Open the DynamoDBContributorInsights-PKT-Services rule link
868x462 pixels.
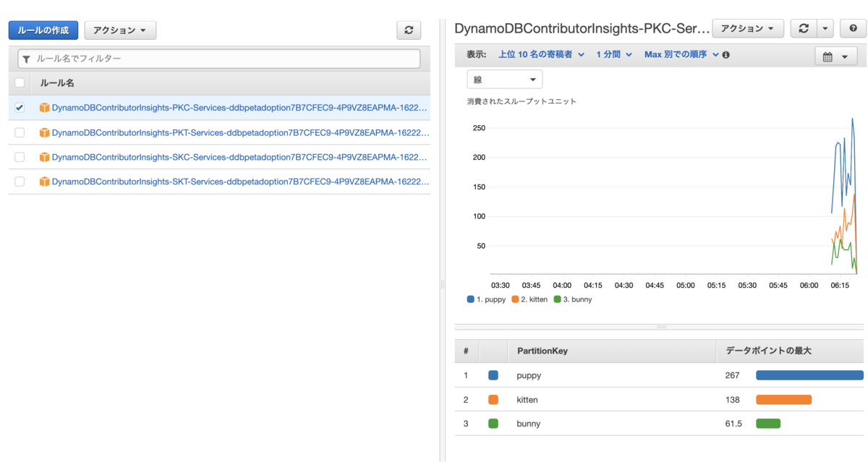(240, 132)
